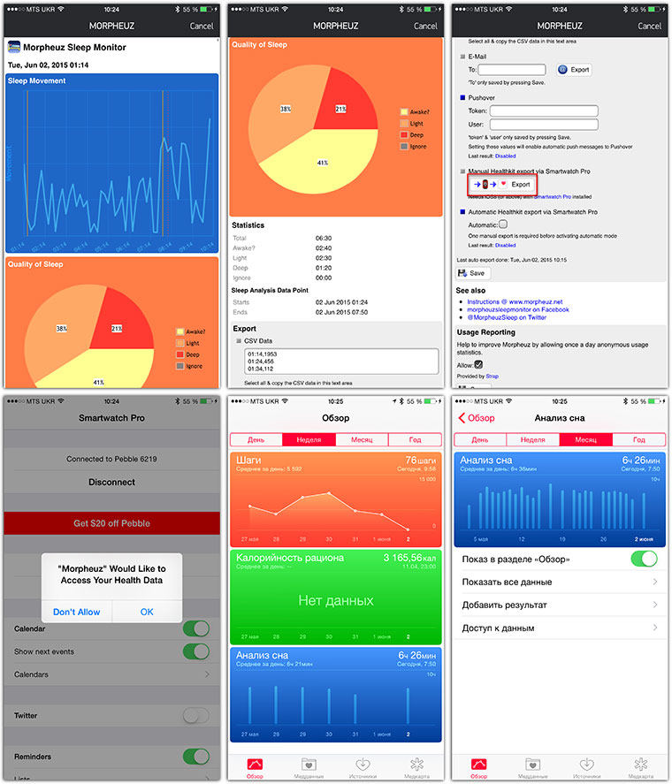The width and height of the screenshot is (672, 784).
Task: Select День tab on Анализ сна detail screen
Action: [x=480, y=439]
